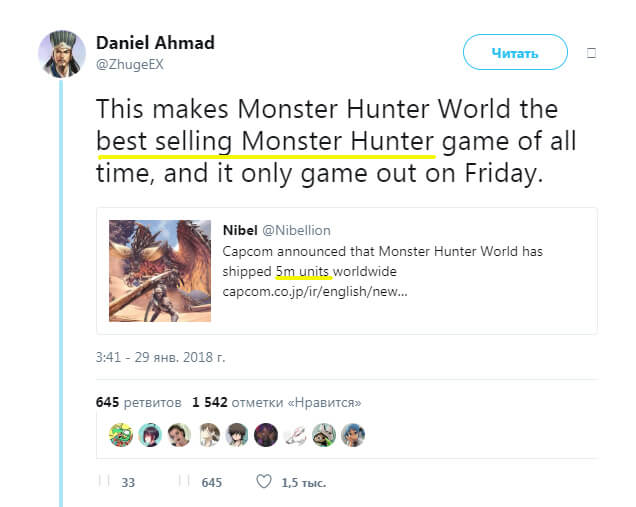Follow the account with Читать button
Screen dimensions: 636x507
pyautogui.click(x=515, y=52)
